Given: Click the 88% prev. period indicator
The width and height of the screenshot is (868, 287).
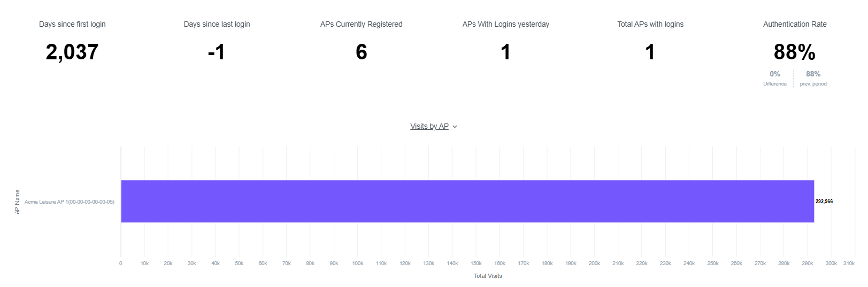Looking at the screenshot, I should [x=813, y=78].
